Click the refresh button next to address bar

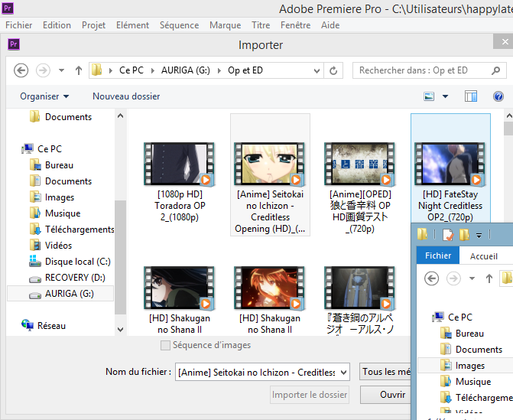click(333, 70)
